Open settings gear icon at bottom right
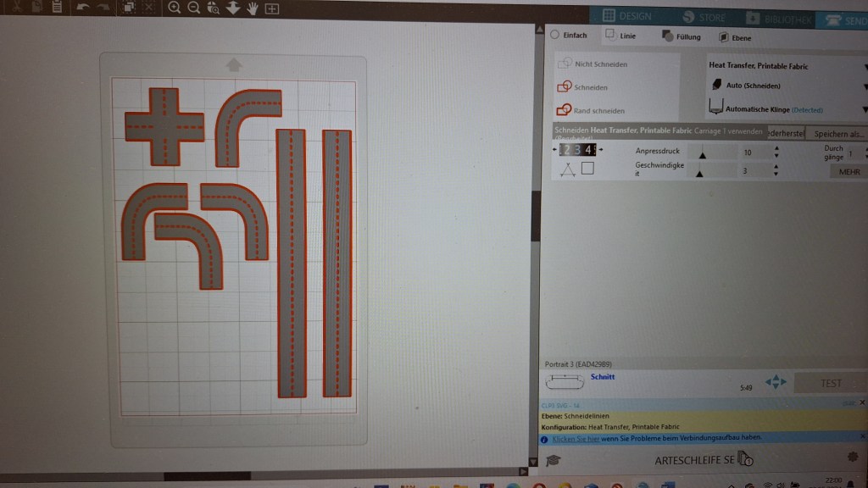This screenshot has height=488, width=868. pos(853,457)
